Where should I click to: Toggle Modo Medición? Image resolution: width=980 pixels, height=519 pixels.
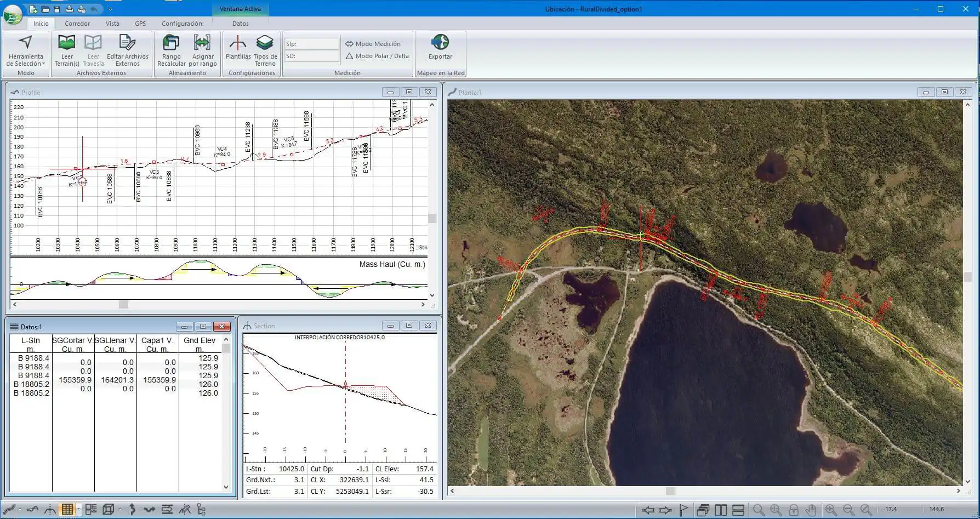[373, 44]
